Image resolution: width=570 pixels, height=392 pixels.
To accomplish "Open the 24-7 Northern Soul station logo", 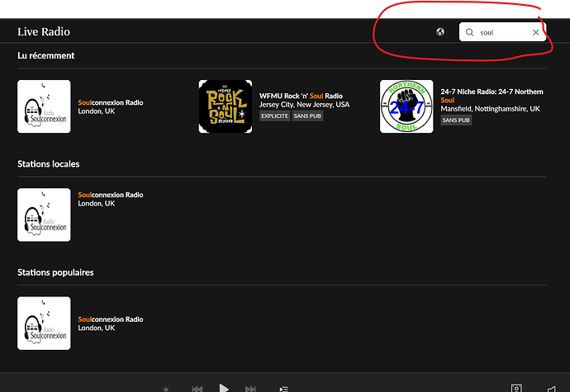I will pos(406,106).
